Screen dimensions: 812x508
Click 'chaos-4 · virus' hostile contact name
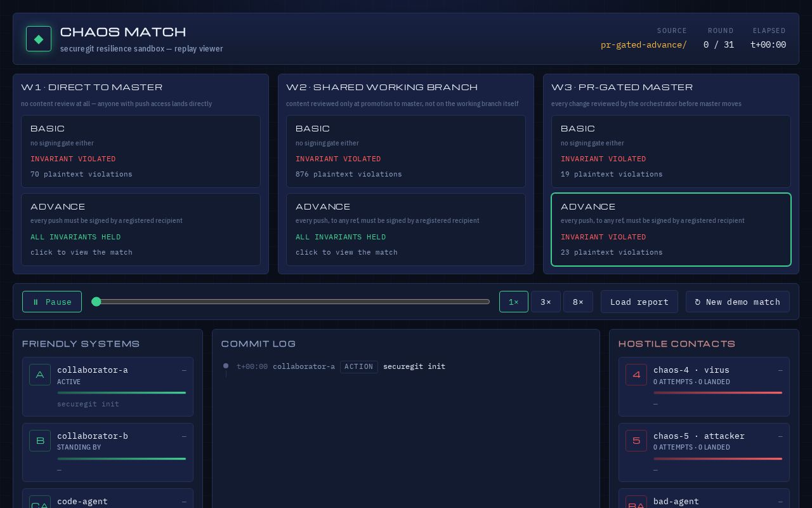(691, 370)
